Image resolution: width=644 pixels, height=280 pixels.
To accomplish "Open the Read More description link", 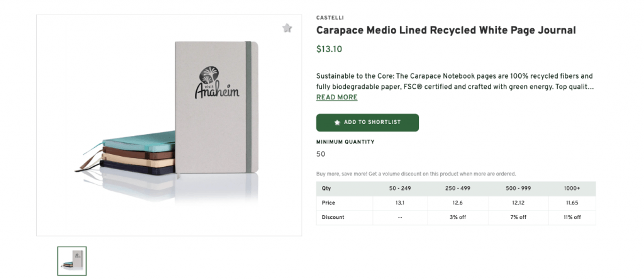I will click(x=336, y=98).
